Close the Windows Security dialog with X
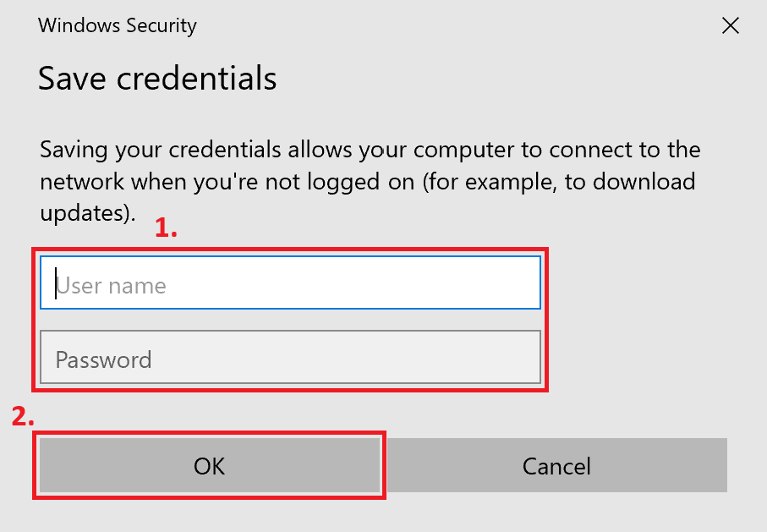The image size is (767, 532). tap(731, 25)
